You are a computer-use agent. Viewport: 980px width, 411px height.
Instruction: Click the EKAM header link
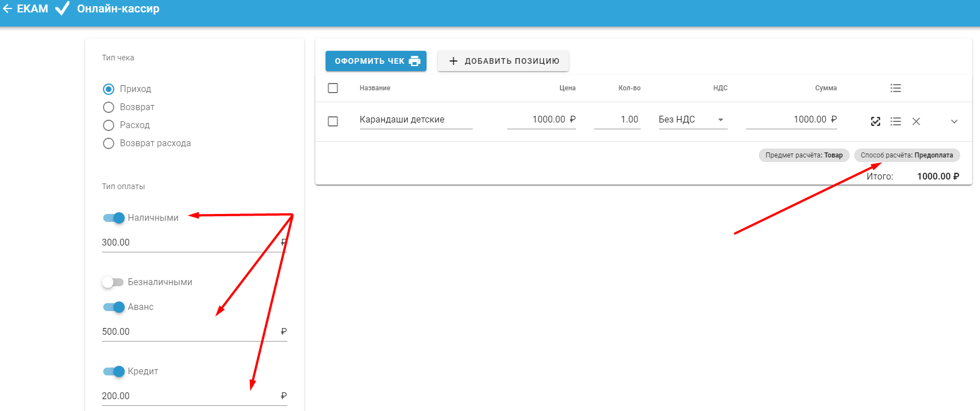(x=32, y=8)
